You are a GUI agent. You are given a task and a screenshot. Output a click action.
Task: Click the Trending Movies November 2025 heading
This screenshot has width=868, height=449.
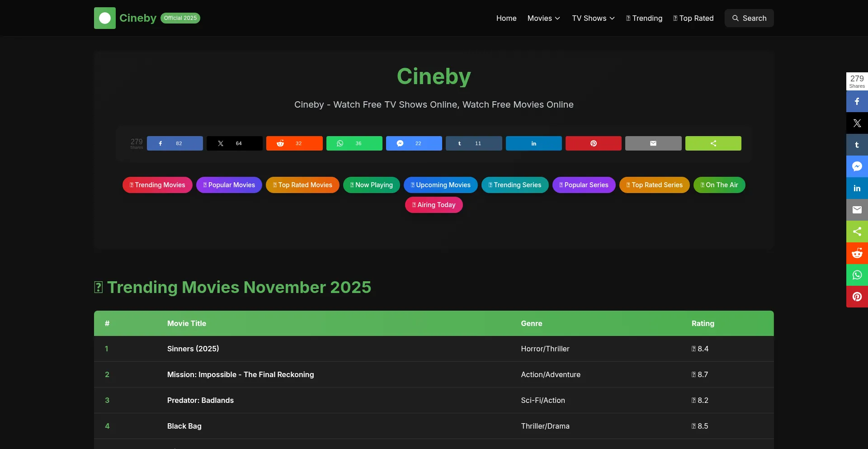coord(233,287)
